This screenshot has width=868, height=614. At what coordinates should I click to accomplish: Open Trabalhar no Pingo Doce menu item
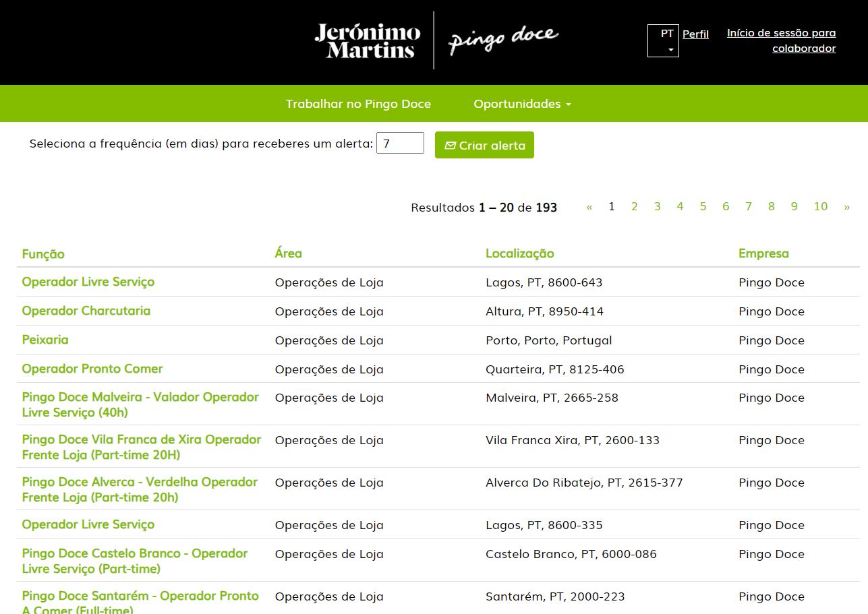[358, 104]
